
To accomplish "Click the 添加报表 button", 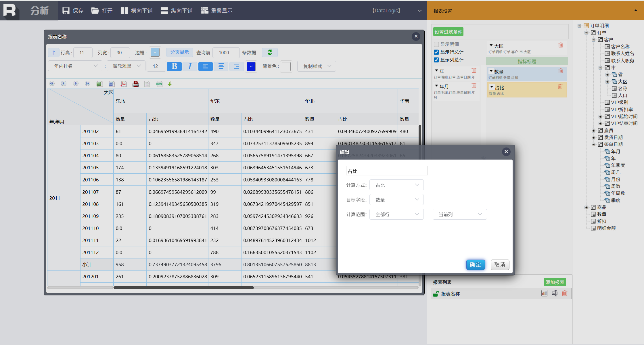I will coord(555,282).
